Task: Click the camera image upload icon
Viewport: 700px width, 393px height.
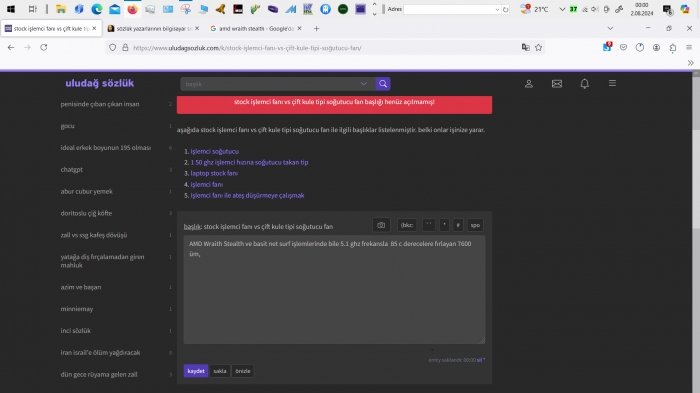Action: pyautogui.click(x=381, y=225)
